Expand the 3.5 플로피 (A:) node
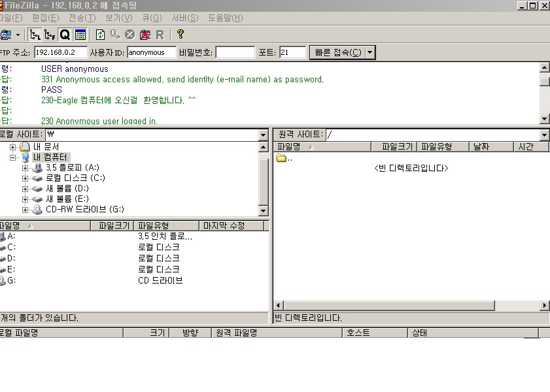This screenshot has height=392, width=550. coord(25,168)
